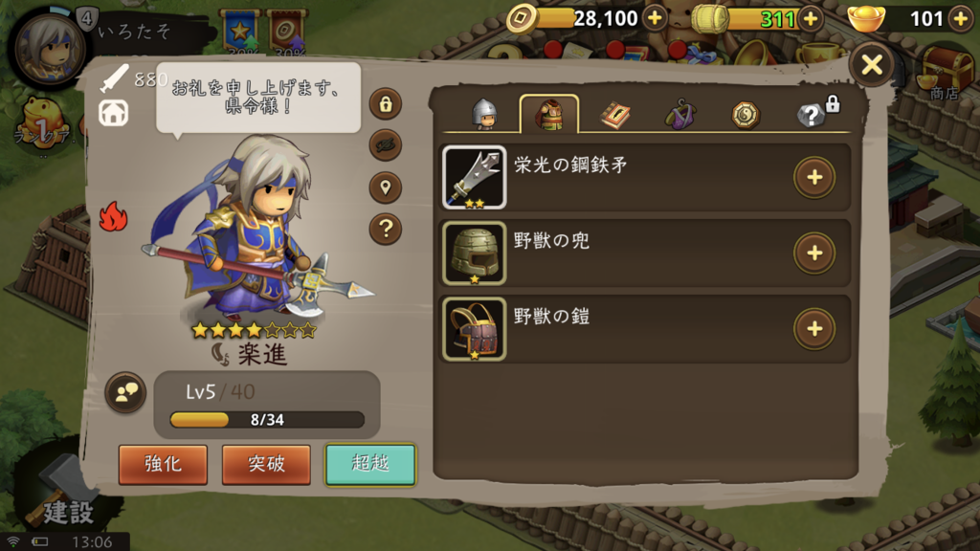Select the equipment armor tab
This screenshot has width=980, height=551.
[548, 115]
